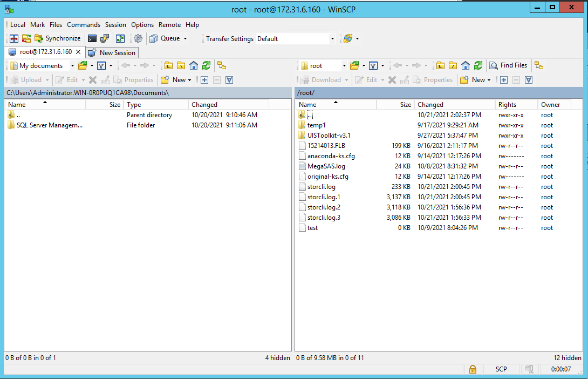The image size is (588, 379).
Task: Click the local panel Filter icon
Action: (x=101, y=66)
